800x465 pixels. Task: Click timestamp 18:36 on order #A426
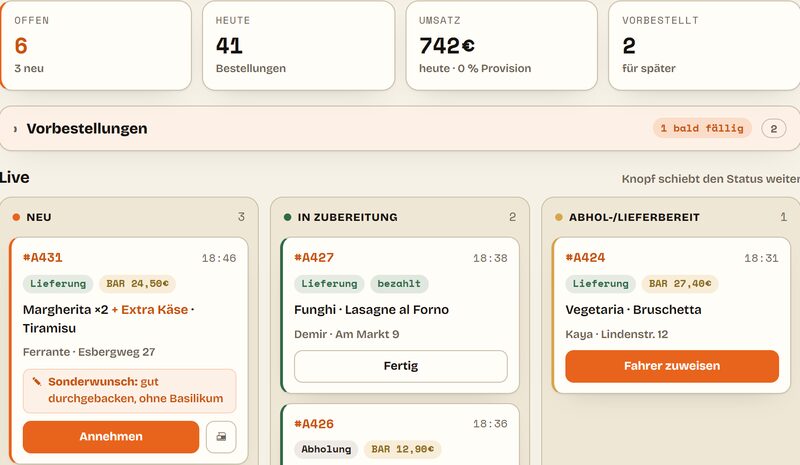490,424
